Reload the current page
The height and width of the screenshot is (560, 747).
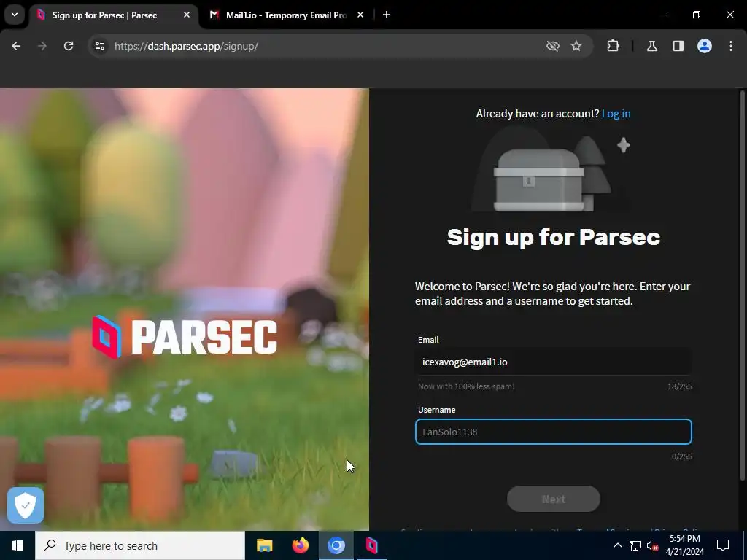(x=69, y=46)
